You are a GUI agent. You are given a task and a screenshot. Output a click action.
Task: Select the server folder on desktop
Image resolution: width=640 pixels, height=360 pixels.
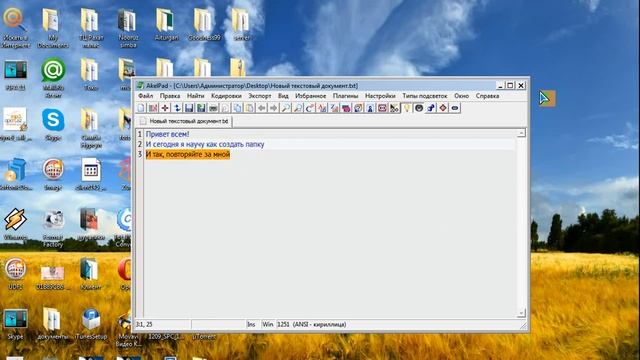[242, 24]
